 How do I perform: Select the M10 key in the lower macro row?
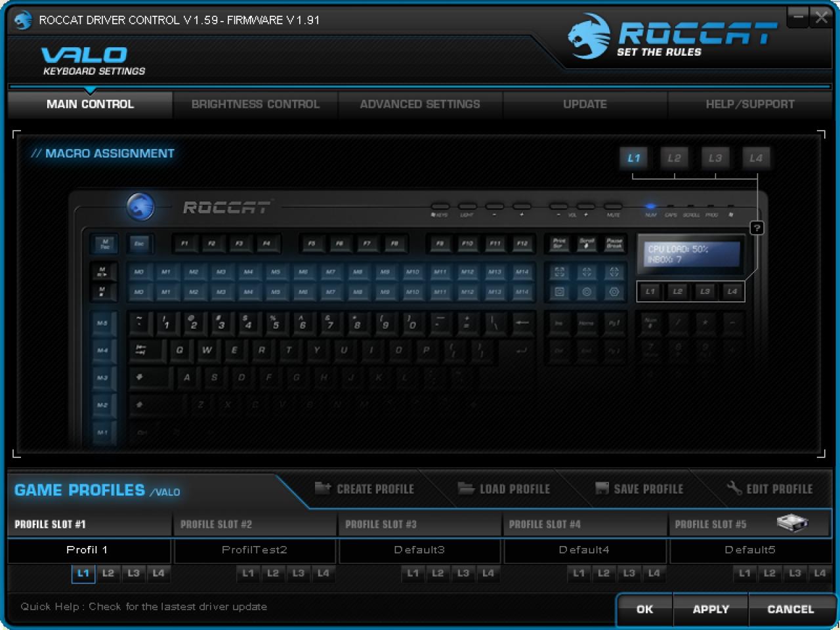point(412,291)
